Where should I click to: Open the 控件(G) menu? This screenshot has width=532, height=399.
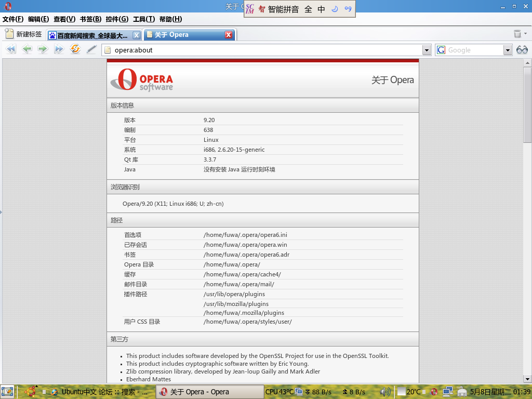(x=117, y=19)
